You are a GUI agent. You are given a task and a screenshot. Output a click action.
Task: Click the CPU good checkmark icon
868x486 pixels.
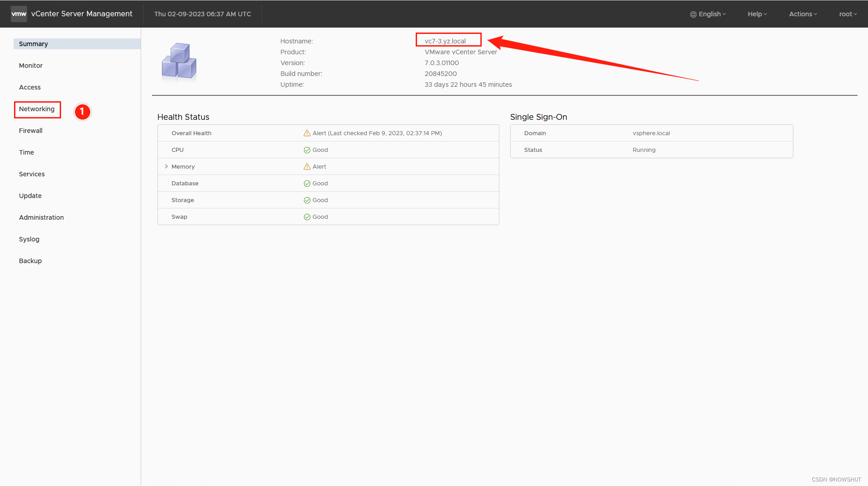tap(307, 150)
